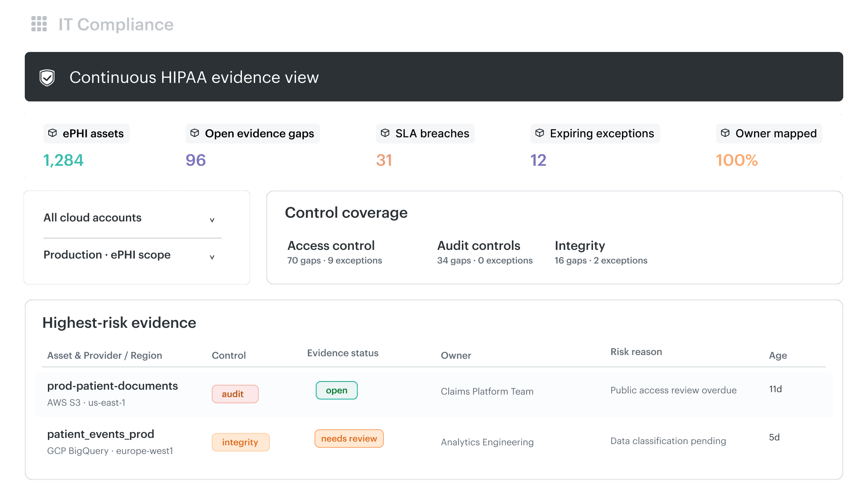Screen dimensions: 868x501
Task: Click the chevron next to All cloud accounts
Action: click(212, 220)
